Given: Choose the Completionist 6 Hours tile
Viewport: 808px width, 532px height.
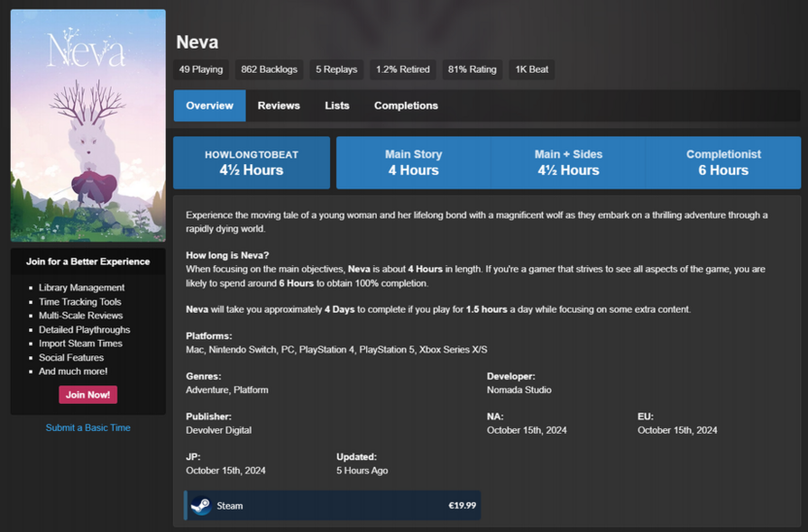Looking at the screenshot, I should pos(724,163).
